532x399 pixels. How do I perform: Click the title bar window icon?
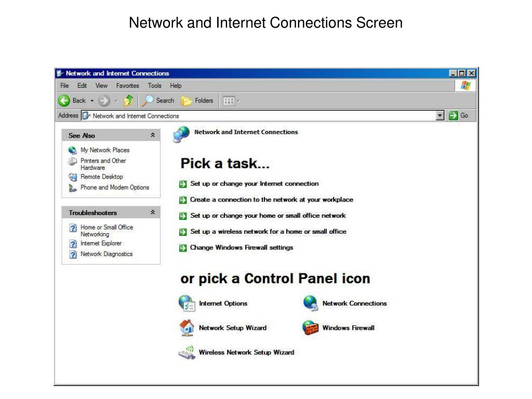(60, 73)
